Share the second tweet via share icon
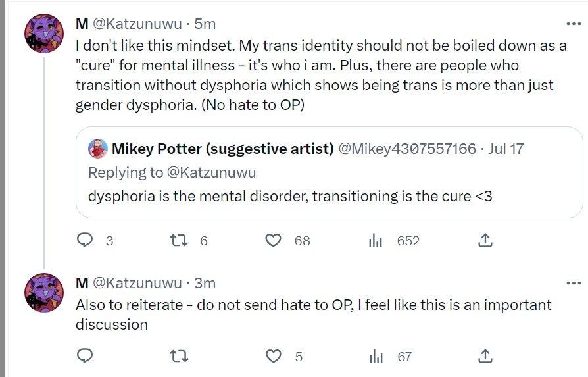Screen dimensions: 588x377 (x=485, y=356)
